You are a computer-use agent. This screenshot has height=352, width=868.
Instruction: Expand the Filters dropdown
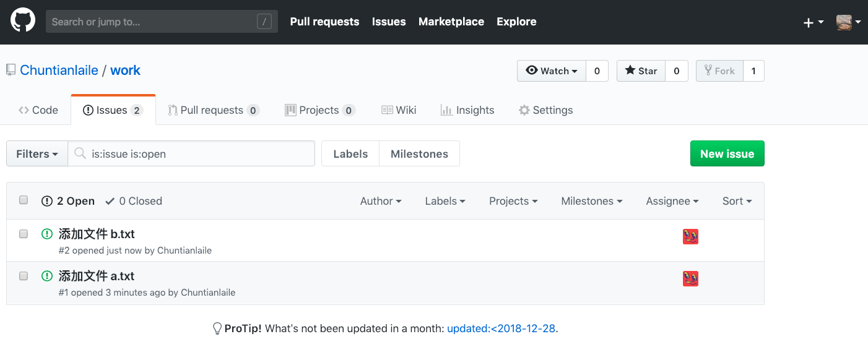click(x=37, y=154)
